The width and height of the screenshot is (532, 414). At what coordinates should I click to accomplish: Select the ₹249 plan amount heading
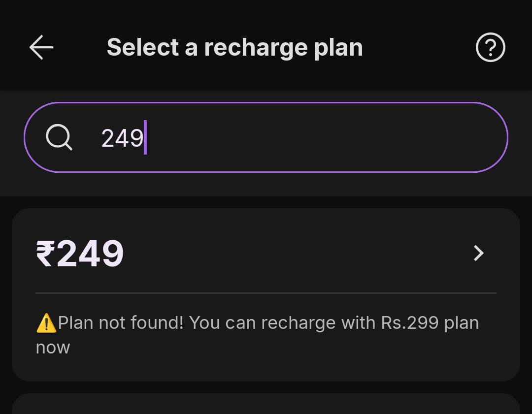click(80, 254)
